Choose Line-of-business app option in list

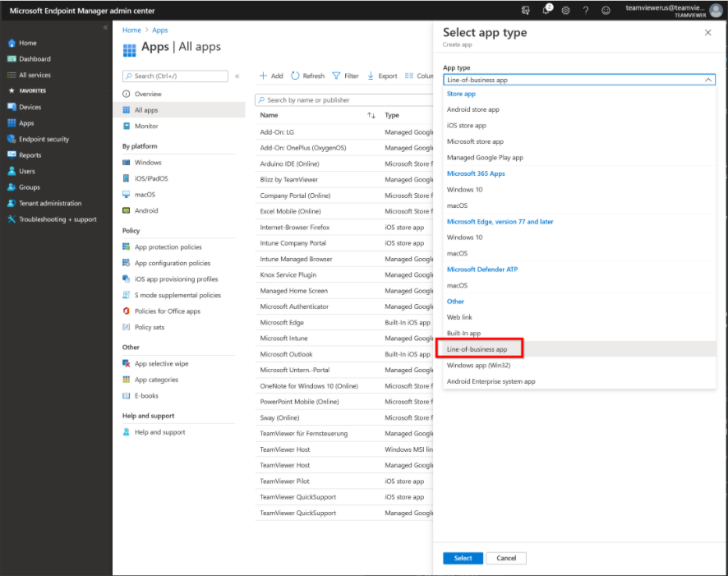click(579, 349)
